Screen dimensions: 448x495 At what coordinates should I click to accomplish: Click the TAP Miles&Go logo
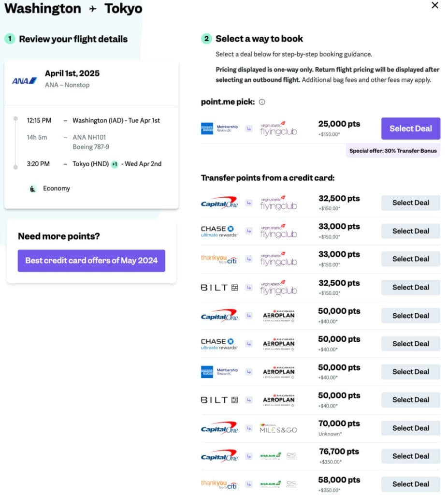tap(278, 428)
